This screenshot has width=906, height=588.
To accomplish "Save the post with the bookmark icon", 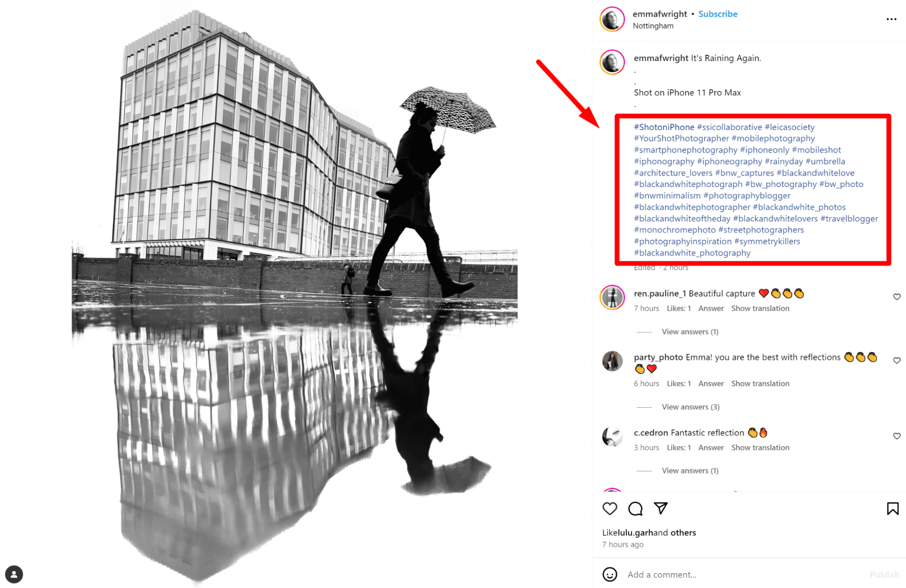I will 892,509.
